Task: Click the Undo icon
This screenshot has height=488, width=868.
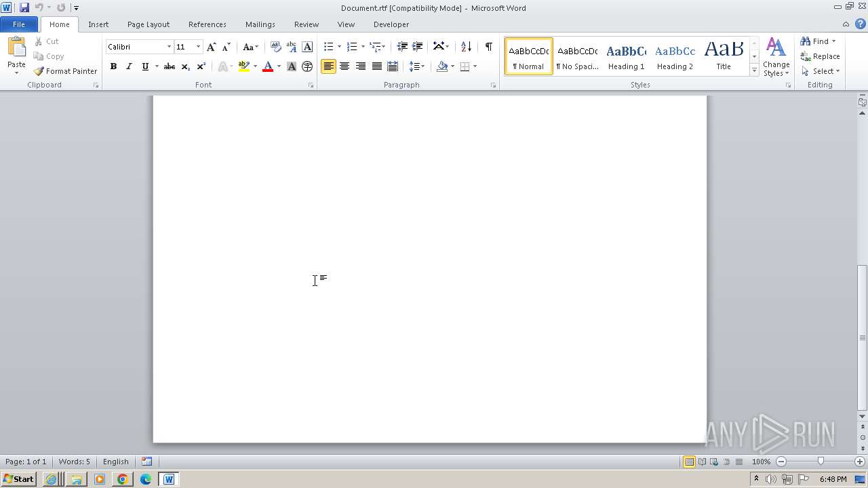Action: pyautogui.click(x=39, y=7)
